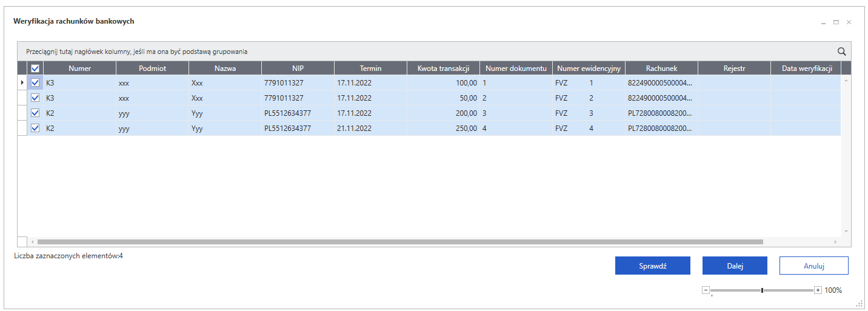Select the amount cell 200,00
Image resolution: width=868 pixels, height=311 pixels.
[x=443, y=113]
